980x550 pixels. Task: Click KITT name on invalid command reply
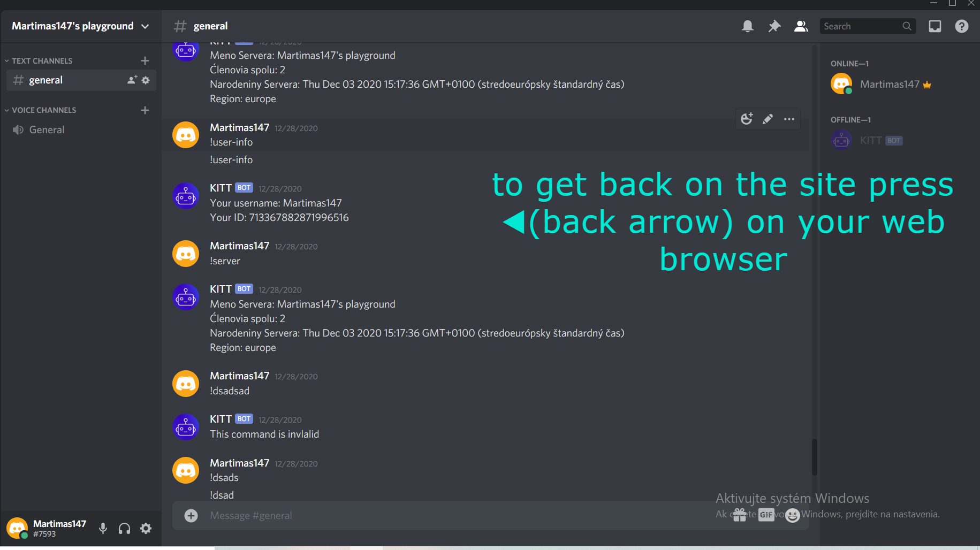(221, 419)
